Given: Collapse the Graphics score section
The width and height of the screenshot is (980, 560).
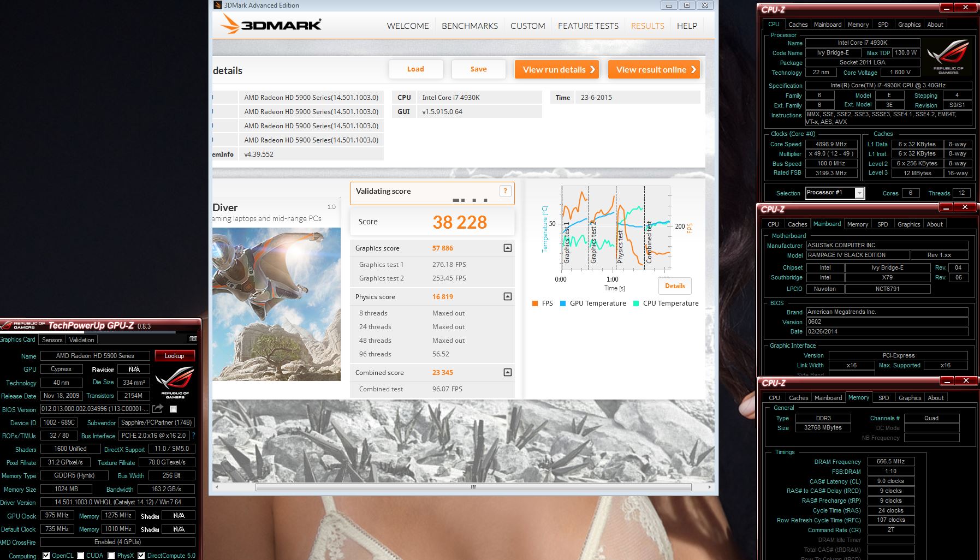Looking at the screenshot, I should click(507, 248).
